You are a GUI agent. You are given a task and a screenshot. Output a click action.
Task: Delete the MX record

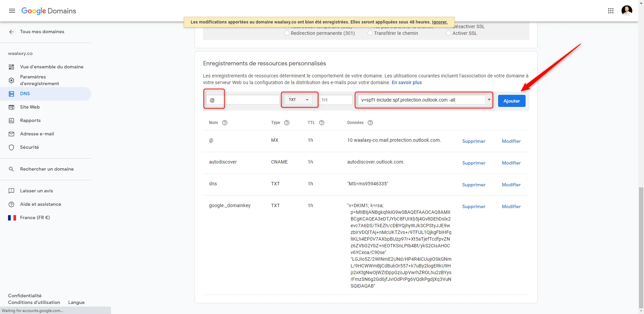click(x=474, y=141)
